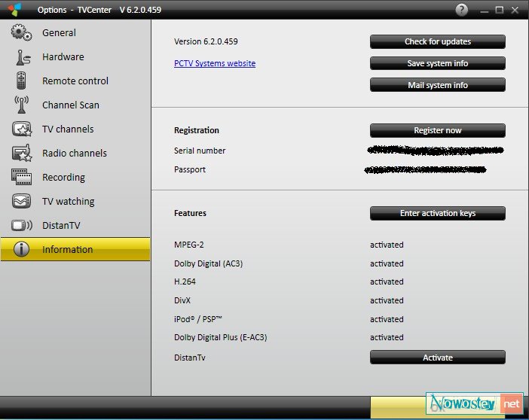The image size is (529, 420).
Task: Click the Information circle icon
Action: [22, 250]
